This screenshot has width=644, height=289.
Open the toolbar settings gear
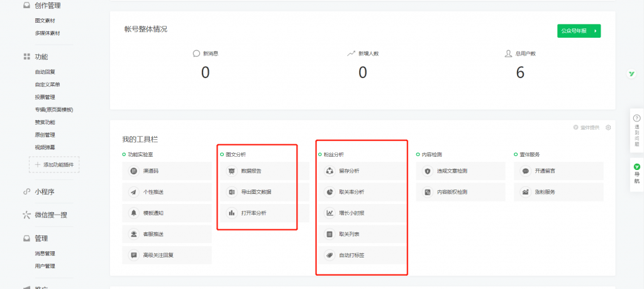coord(608,128)
